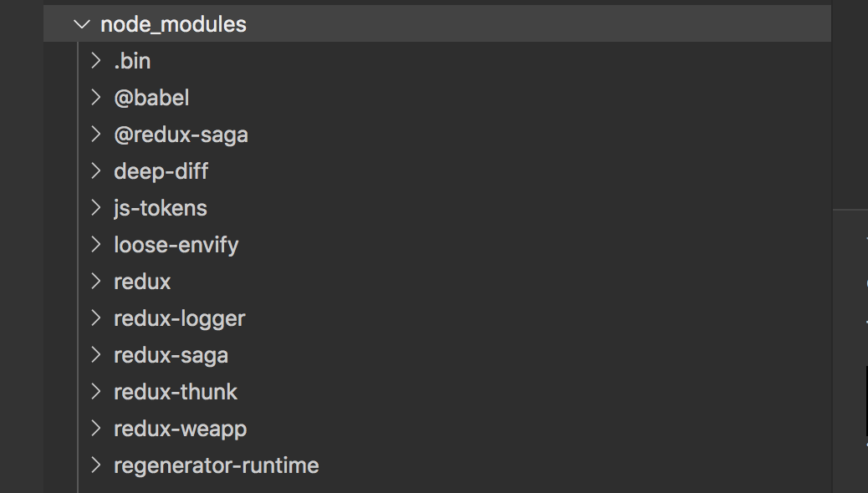Click the arrow next to redux-logger

pos(96,318)
